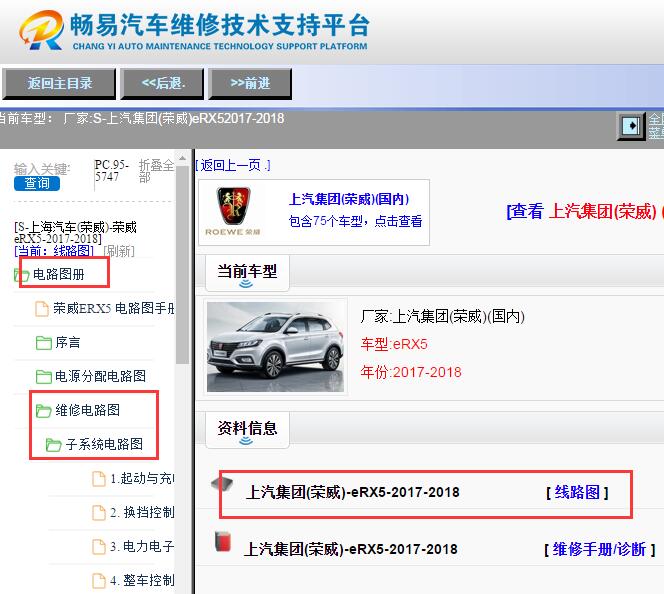Open the 2. 换挡控制 tree entry
Image resolution: width=664 pixels, height=594 pixels.
[x=142, y=512]
